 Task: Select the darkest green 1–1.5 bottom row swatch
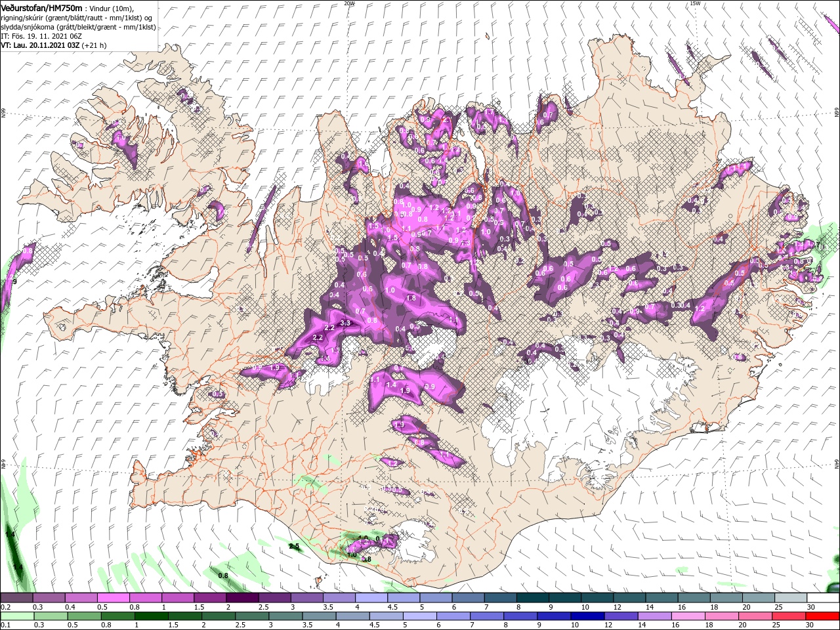pyautogui.click(x=152, y=616)
